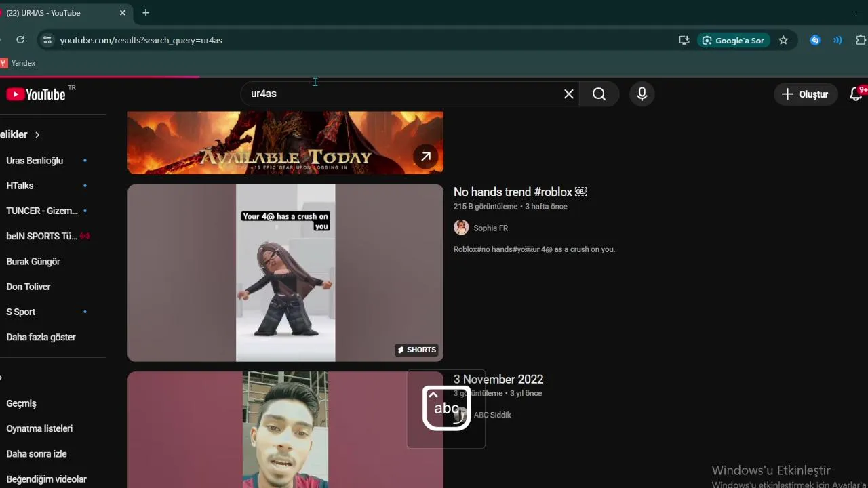The width and height of the screenshot is (868, 488).
Task: Click the Google'a Sor button
Action: [x=733, y=40]
